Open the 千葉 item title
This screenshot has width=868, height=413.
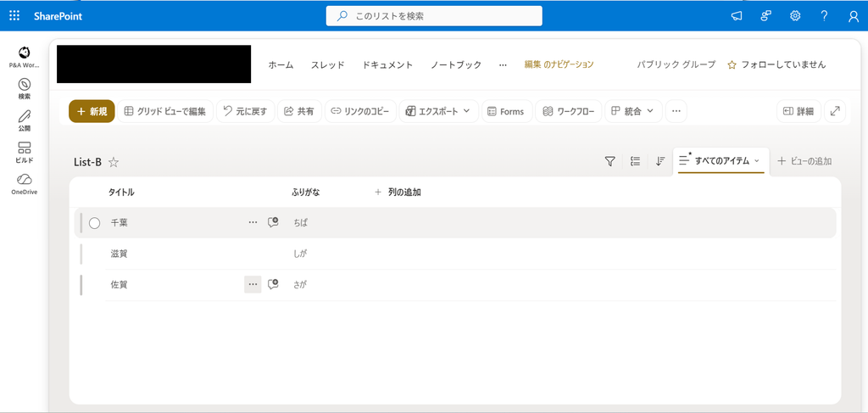119,222
